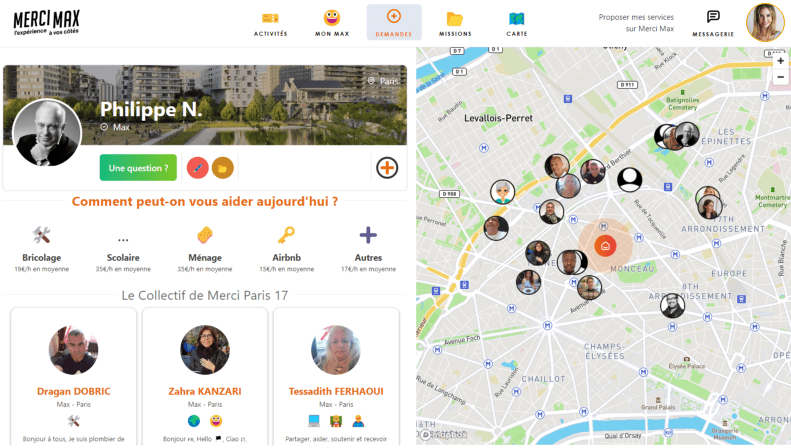This screenshot has width=791, height=448.
Task: Click the orange home marker on map
Action: 605,246
